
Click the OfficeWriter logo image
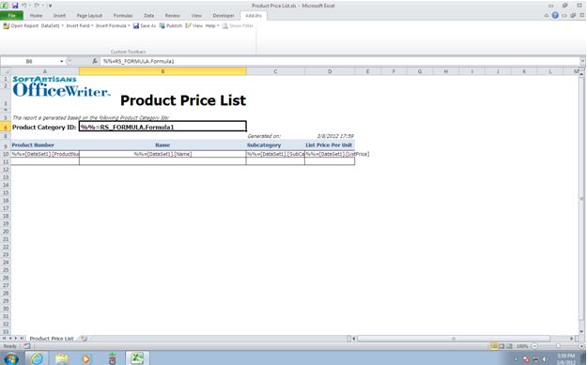[x=61, y=86]
